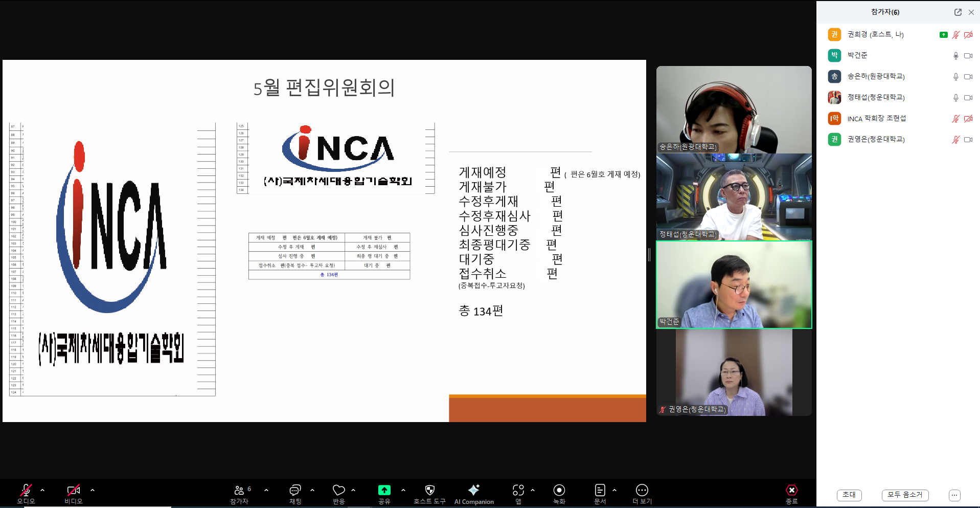
Task: Click INCA 학회장's orange avatar
Action: click(x=834, y=118)
